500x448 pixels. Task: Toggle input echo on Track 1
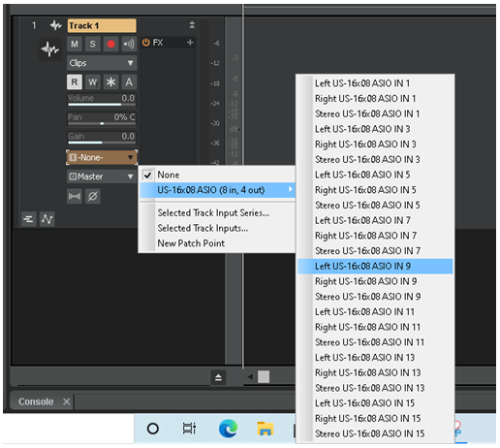[x=129, y=44]
